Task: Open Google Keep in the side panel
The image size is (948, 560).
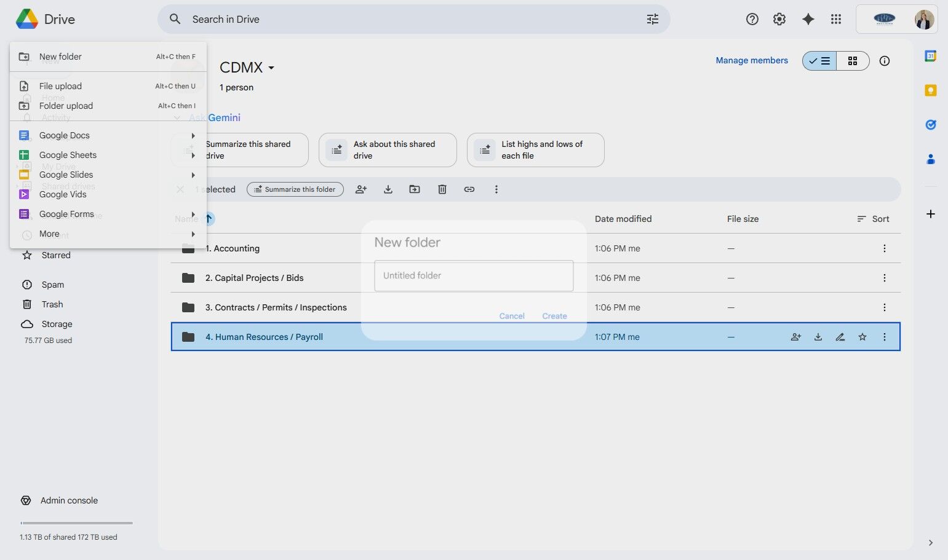Action: point(931,90)
